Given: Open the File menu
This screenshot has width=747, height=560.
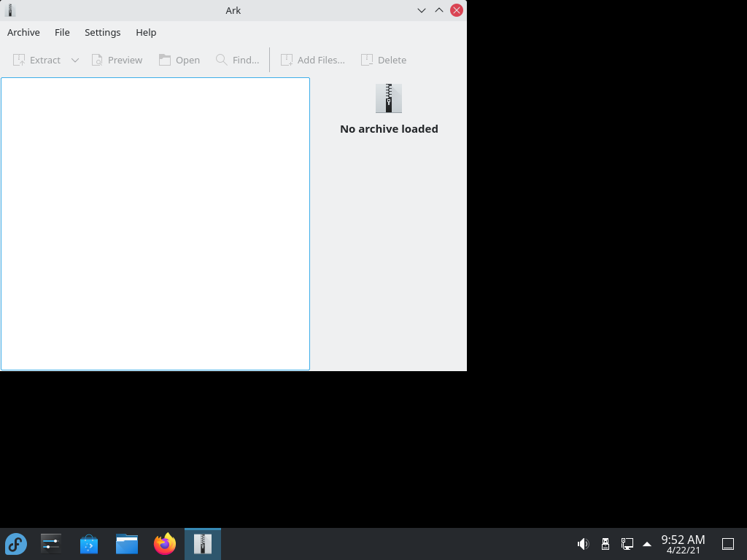Looking at the screenshot, I should click(62, 32).
